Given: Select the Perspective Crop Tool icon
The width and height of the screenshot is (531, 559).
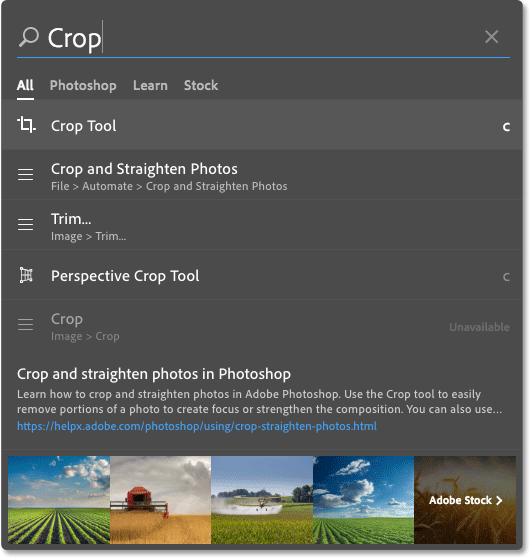Looking at the screenshot, I should 26,275.
